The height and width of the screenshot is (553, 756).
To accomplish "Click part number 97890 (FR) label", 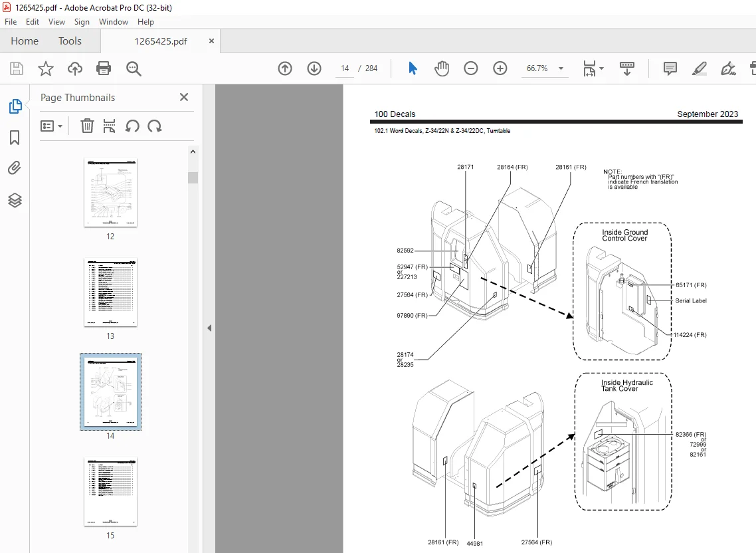I will tap(412, 316).
